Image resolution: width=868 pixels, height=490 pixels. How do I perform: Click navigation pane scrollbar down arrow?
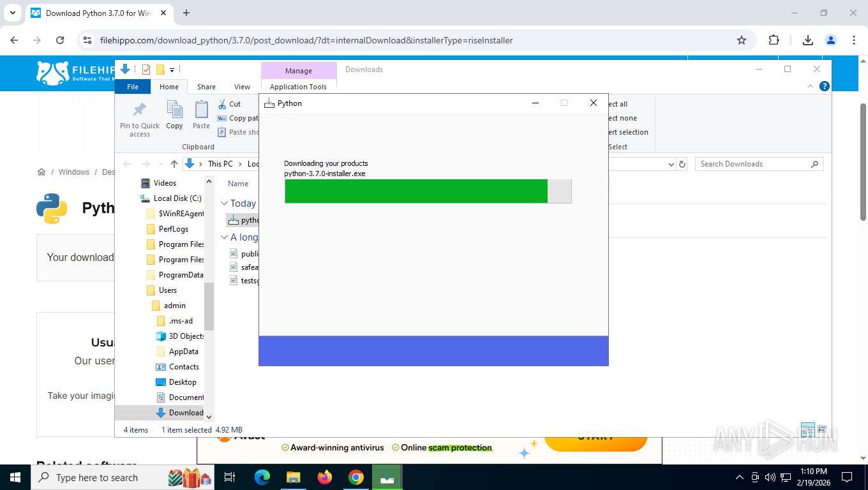click(209, 417)
